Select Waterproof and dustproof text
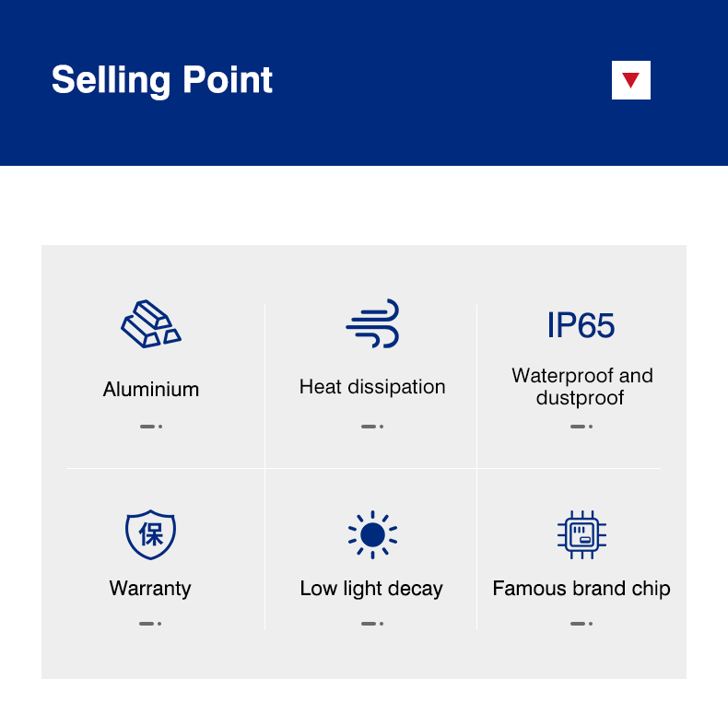The image size is (728, 726). pyautogui.click(x=581, y=386)
